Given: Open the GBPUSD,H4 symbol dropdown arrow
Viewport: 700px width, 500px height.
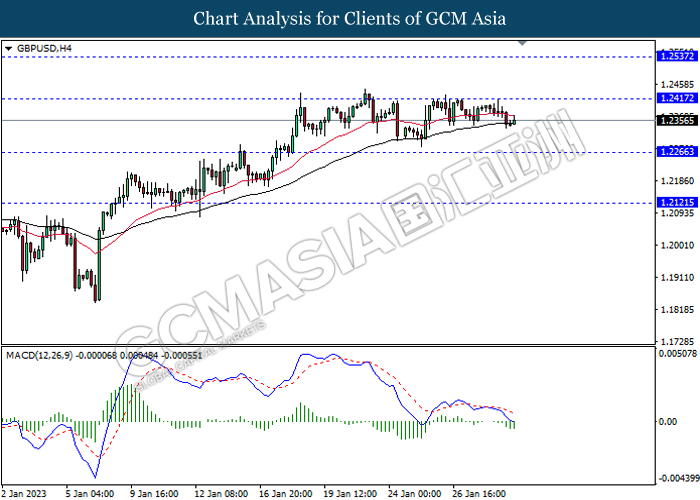Looking at the screenshot, I should pos(8,49).
